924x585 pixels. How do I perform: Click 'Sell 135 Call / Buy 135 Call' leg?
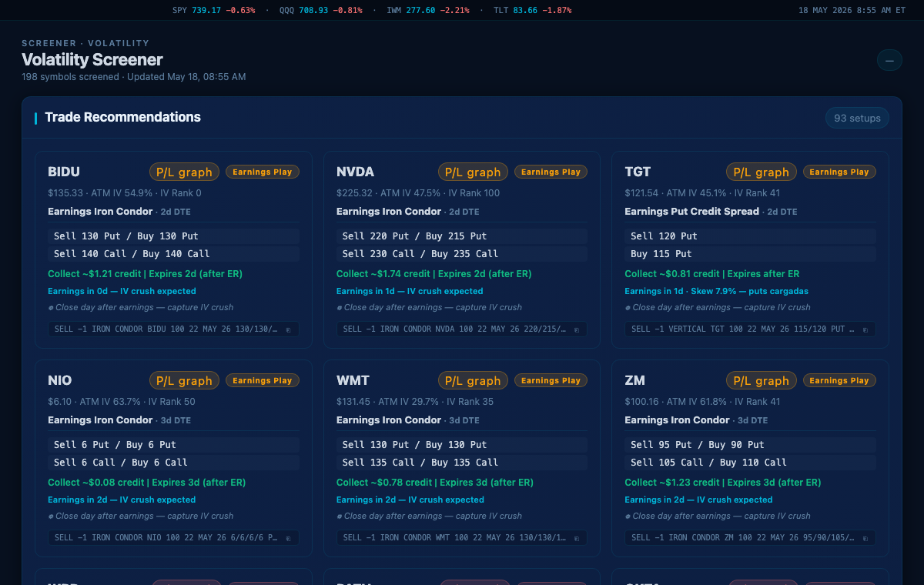click(x=462, y=463)
